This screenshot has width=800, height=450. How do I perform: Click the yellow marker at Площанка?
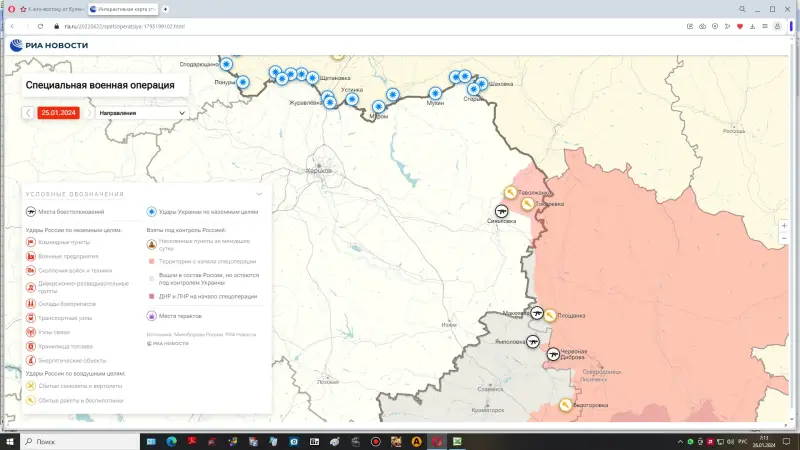tap(549, 314)
